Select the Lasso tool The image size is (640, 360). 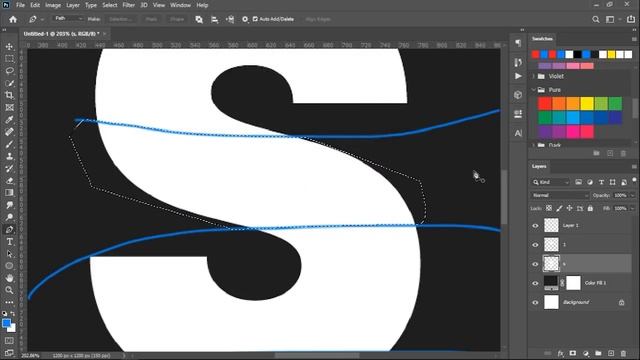point(9,71)
